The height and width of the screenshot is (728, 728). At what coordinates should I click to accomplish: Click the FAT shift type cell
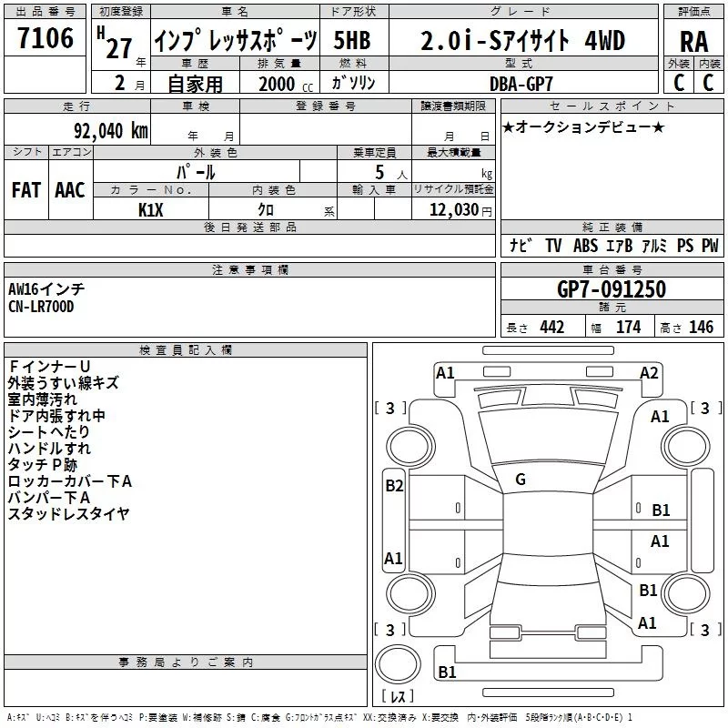(x=25, y=190)
